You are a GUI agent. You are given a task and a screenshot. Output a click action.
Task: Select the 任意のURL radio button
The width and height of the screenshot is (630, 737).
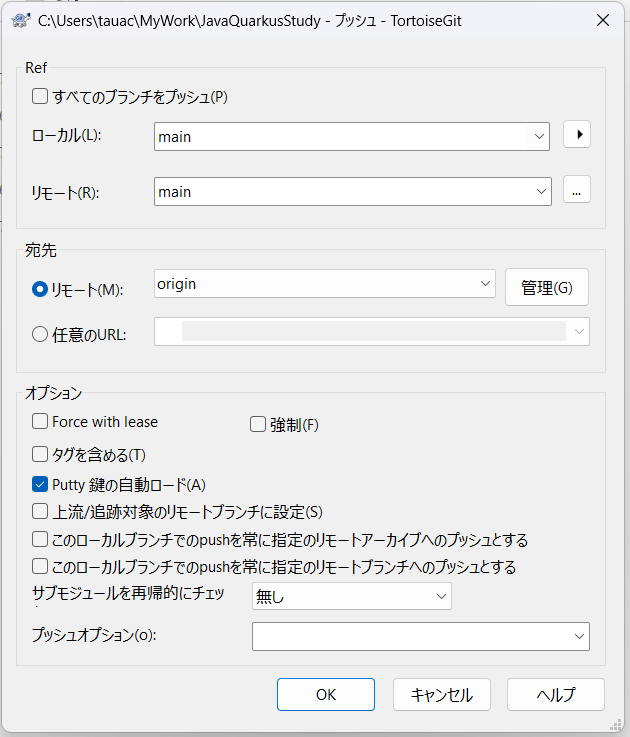[41, 335]
